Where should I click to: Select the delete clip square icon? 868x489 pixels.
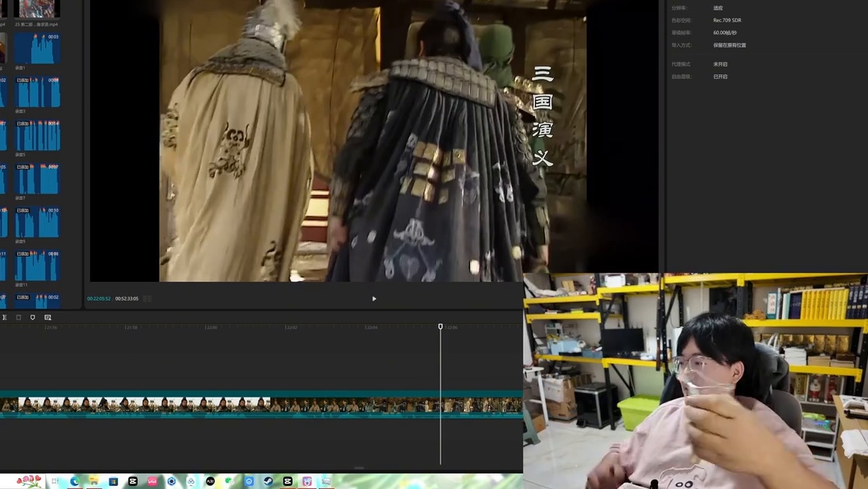point(19,317)
